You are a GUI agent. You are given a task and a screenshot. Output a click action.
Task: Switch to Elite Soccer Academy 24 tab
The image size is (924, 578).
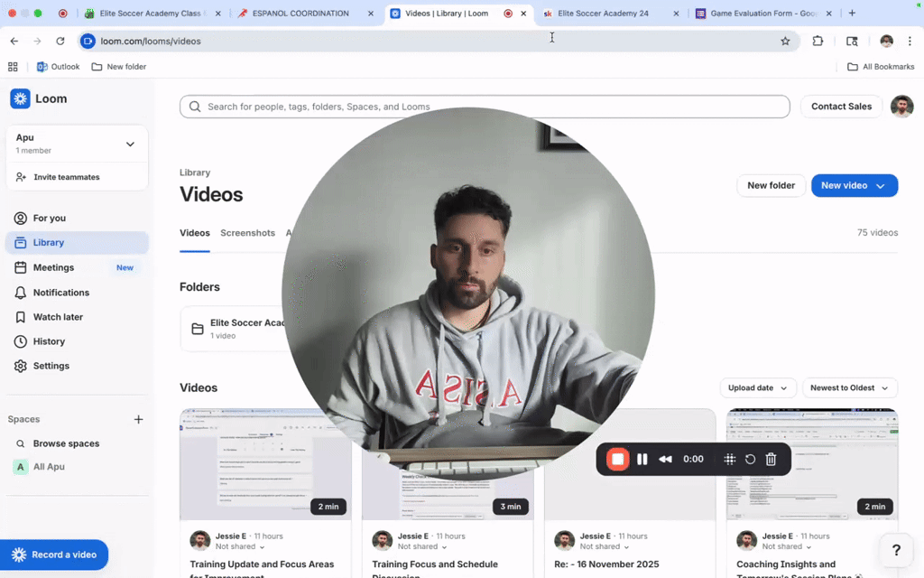point(603,13)
